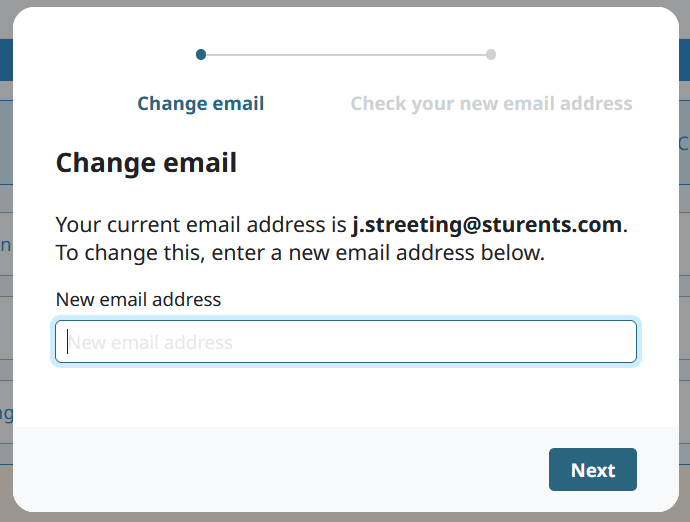Select "Check your new email address" step label
690x522 pixels.
[491, 103]
